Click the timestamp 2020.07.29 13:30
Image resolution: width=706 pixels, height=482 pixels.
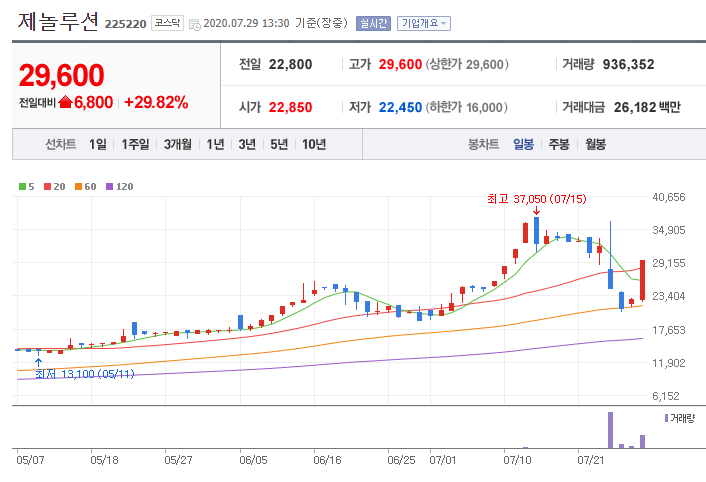pos(246,23)
